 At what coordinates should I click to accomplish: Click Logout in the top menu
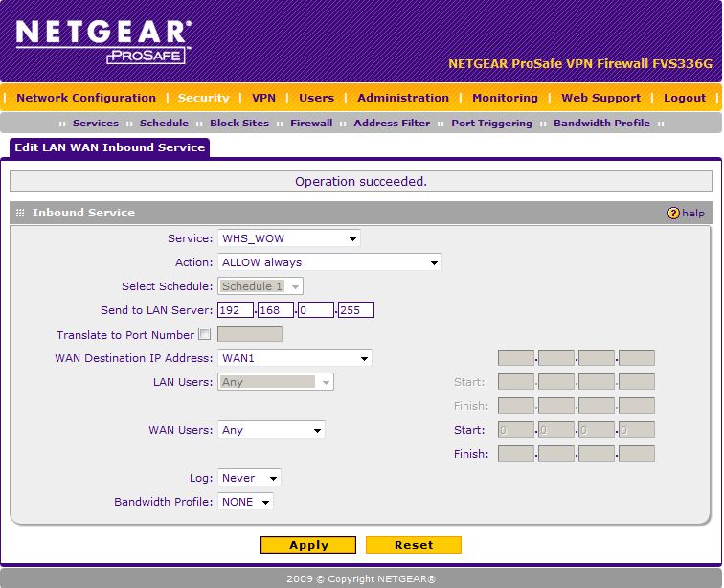pyautogui.click(x=685, y=98)
